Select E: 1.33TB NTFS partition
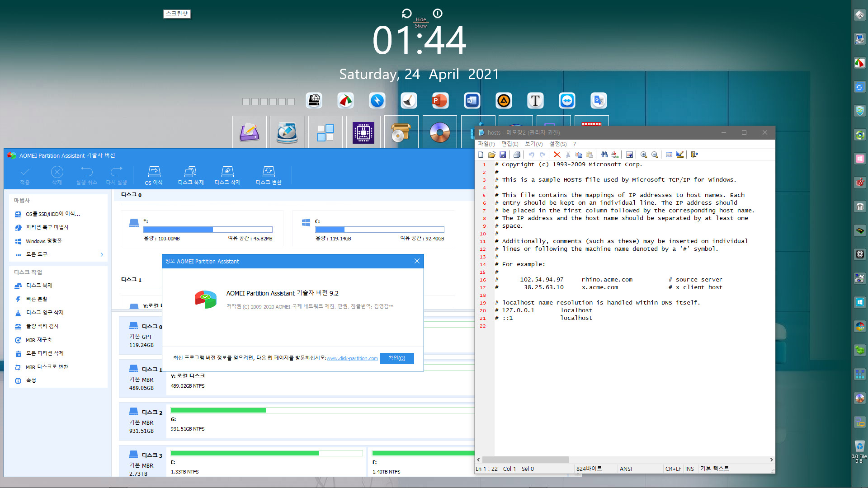The image size is (868, 488). [x=267, y=461]
